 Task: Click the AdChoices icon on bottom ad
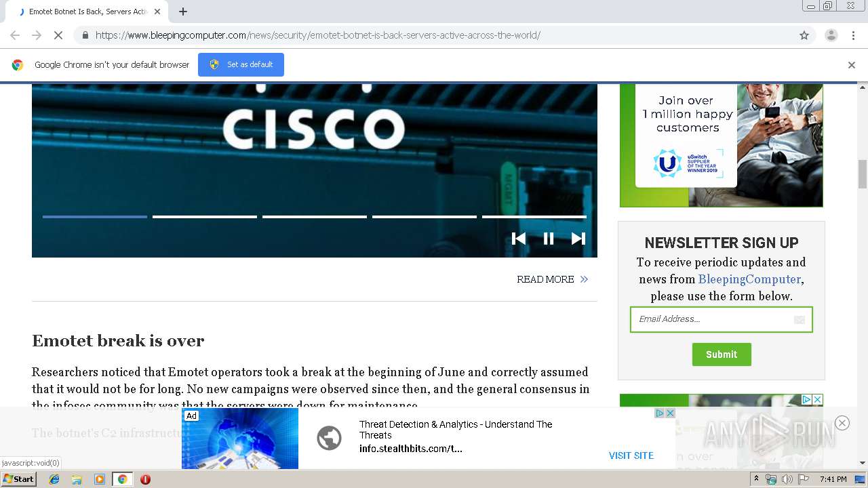659,413
